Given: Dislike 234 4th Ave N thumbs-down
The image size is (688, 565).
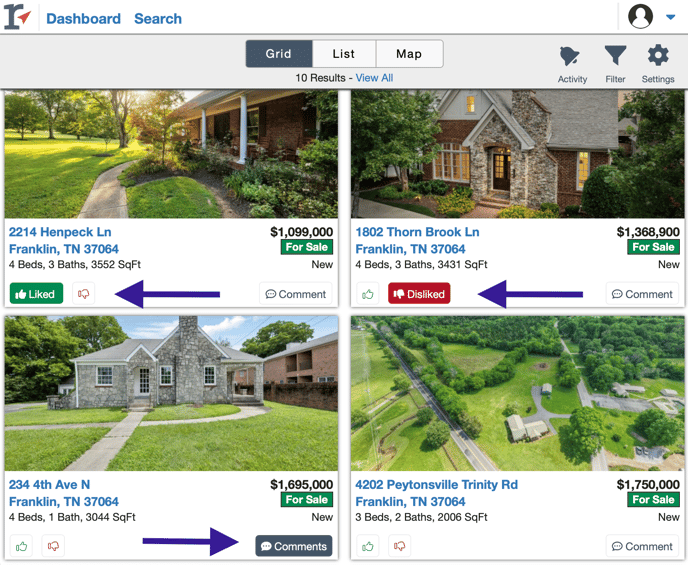Looking at the screenshot, I should 53,546.
